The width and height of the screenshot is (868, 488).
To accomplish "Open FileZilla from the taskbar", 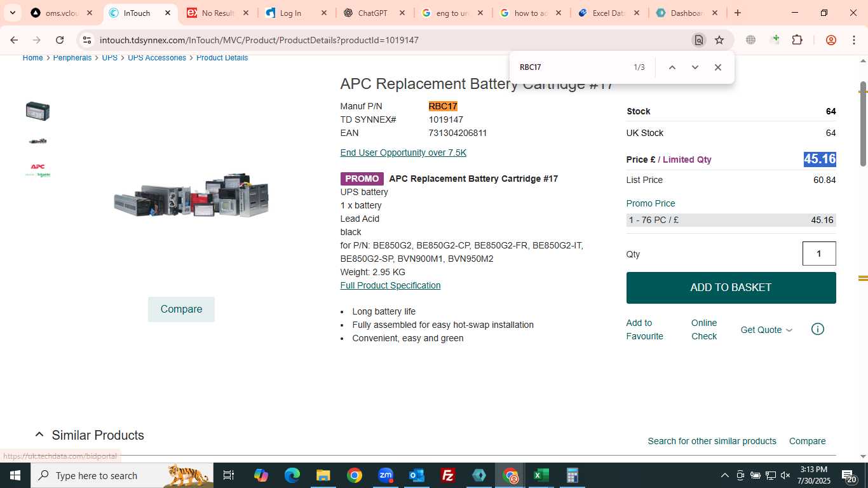I will (x=448, y=475).
